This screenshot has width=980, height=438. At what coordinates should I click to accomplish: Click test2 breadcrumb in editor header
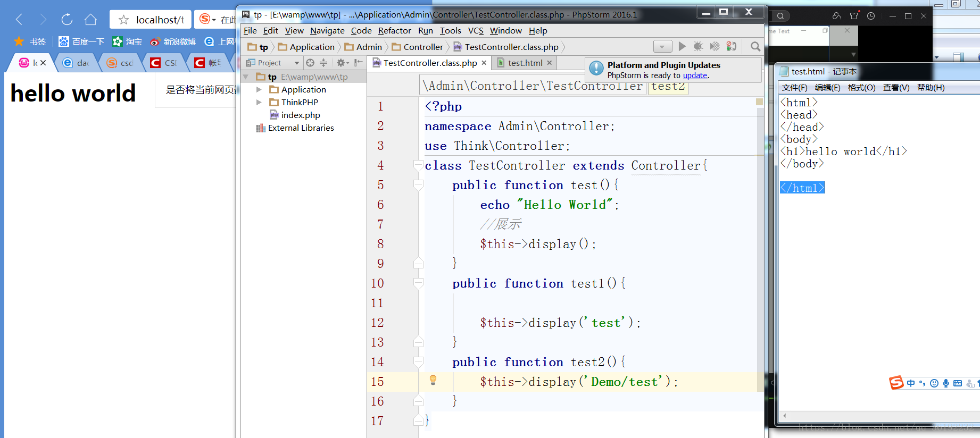[668, 86]
